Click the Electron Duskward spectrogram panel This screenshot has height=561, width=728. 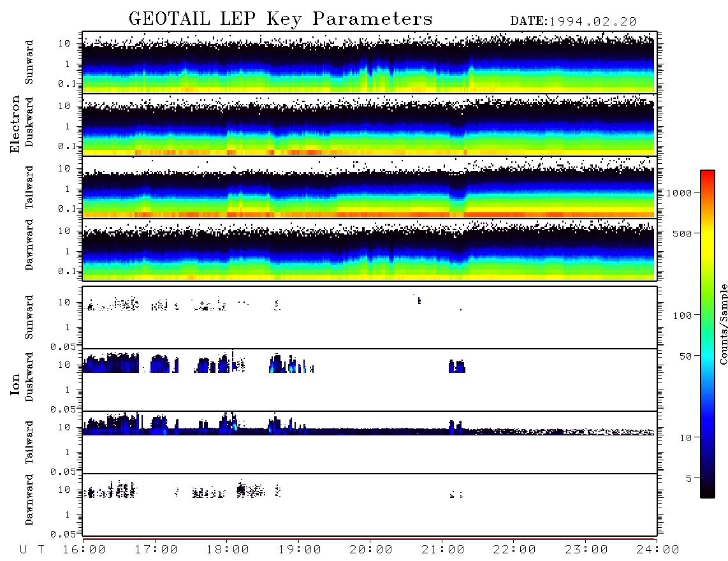370,124
